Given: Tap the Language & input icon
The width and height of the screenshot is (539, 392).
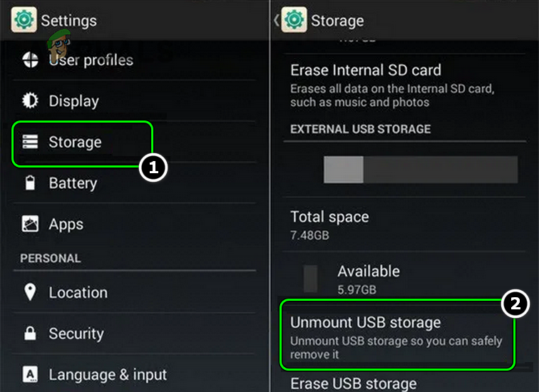Looking at the screenshot, I should point(31,374).
